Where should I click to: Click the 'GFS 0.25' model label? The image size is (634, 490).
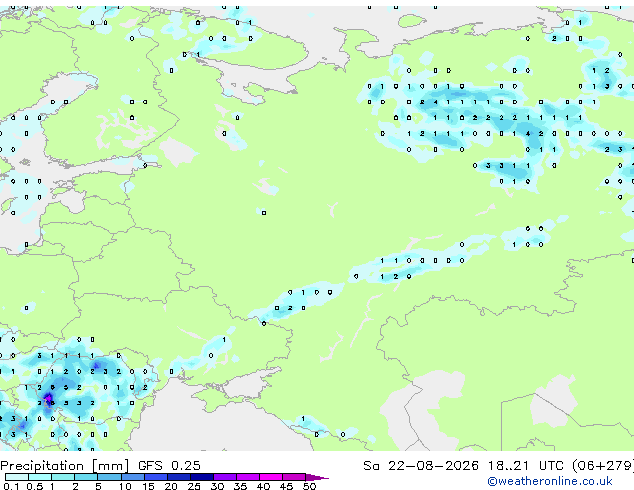(169, 466)
